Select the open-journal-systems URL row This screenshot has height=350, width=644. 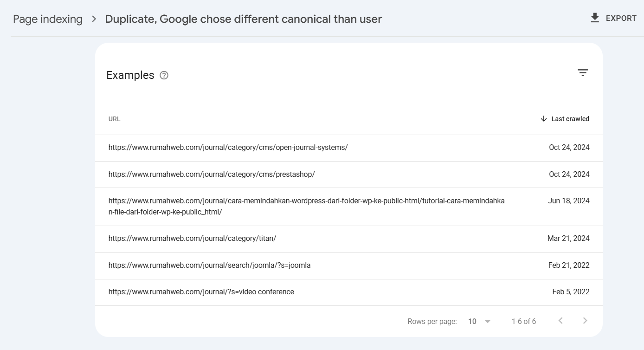(x=349, y=148)
